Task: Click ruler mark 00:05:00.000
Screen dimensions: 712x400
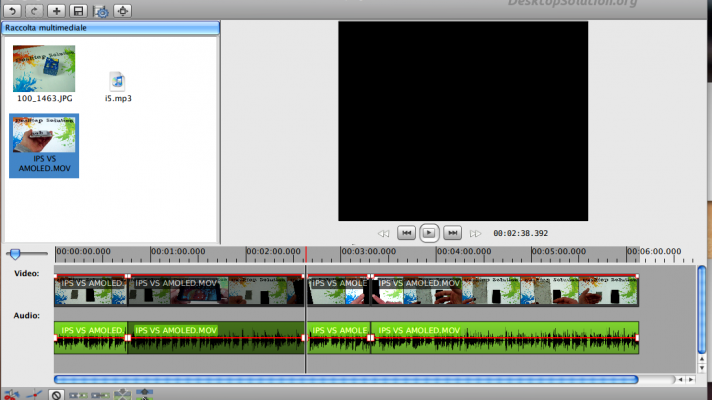Action: 559,251
